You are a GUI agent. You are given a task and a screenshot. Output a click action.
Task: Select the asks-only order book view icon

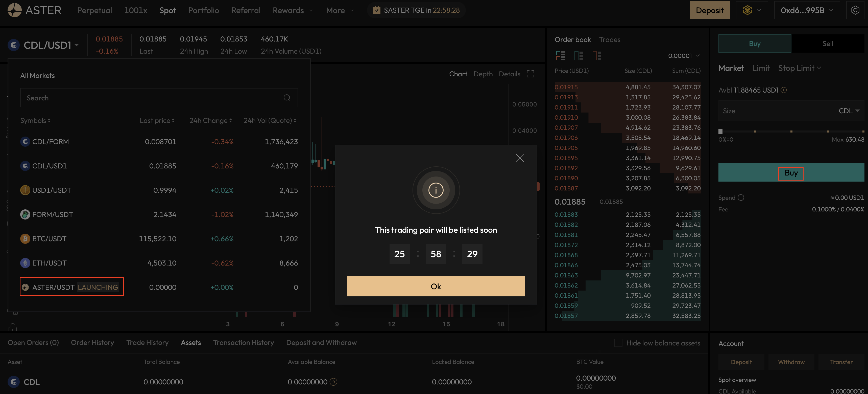(x=597, y=55)
